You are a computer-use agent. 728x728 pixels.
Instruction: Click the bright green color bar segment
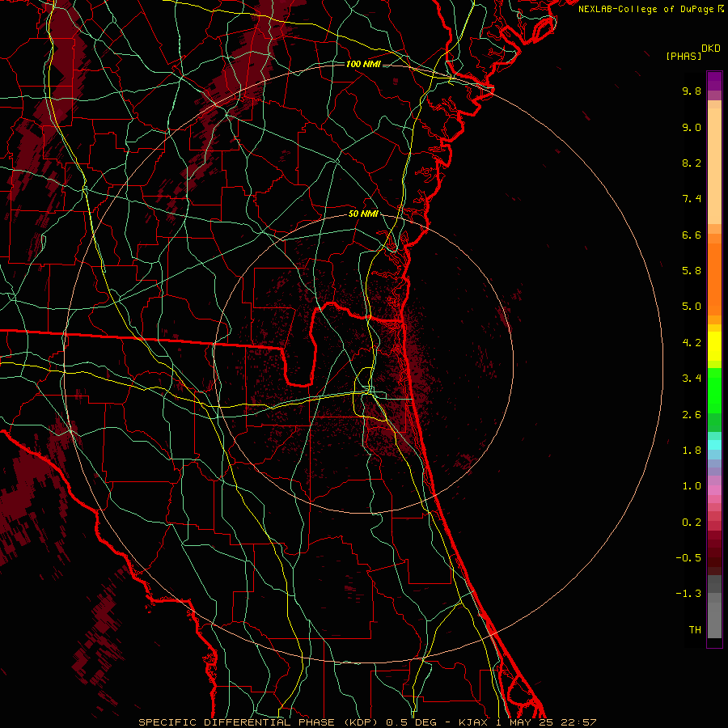click(714, 391)
